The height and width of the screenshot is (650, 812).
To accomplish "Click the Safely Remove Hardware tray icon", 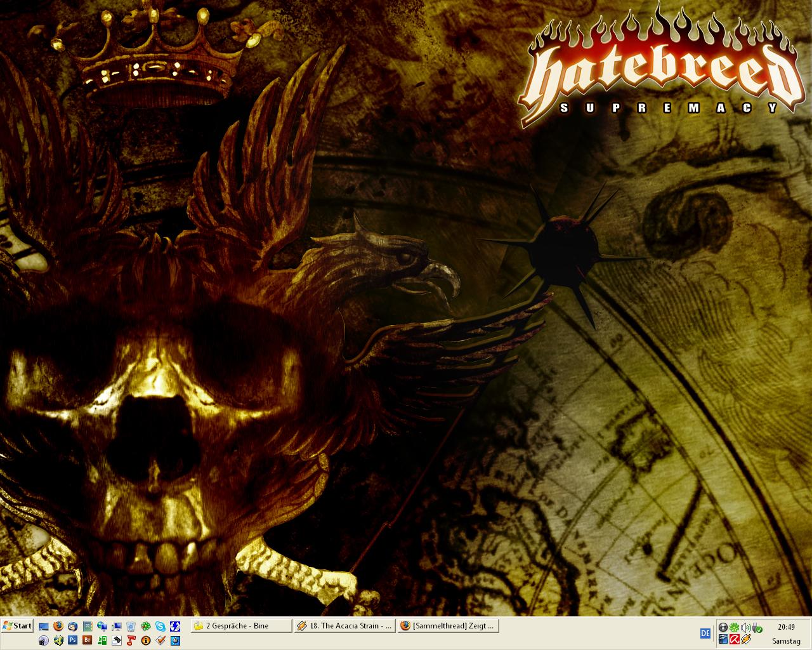I will (757, 627).
